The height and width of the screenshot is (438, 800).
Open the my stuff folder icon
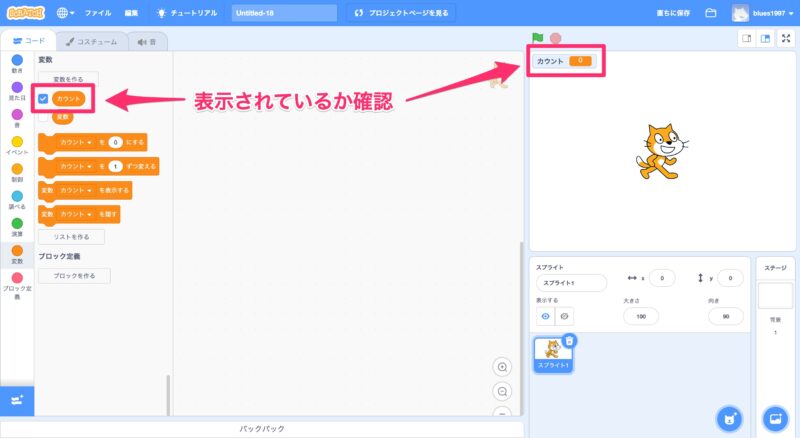coord(711,13)
